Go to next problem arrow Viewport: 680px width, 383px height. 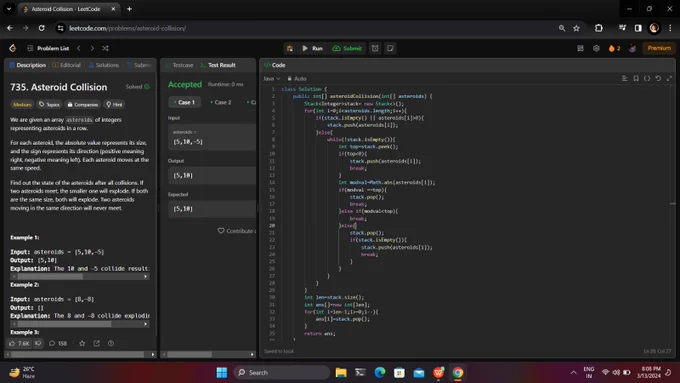(x=92, y=48)
